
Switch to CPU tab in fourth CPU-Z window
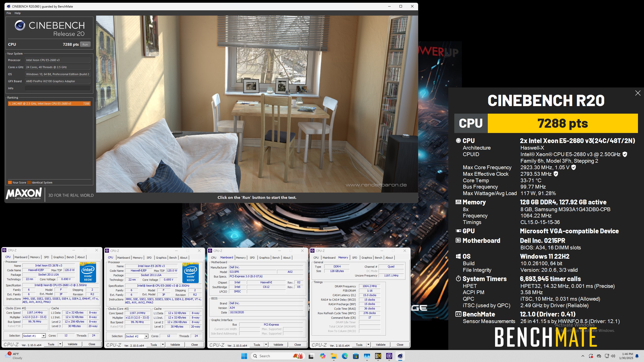click(316, 258)
